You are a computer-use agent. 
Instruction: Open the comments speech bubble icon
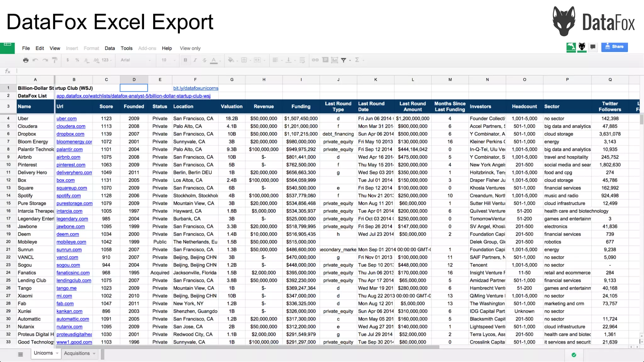[593, 47]
